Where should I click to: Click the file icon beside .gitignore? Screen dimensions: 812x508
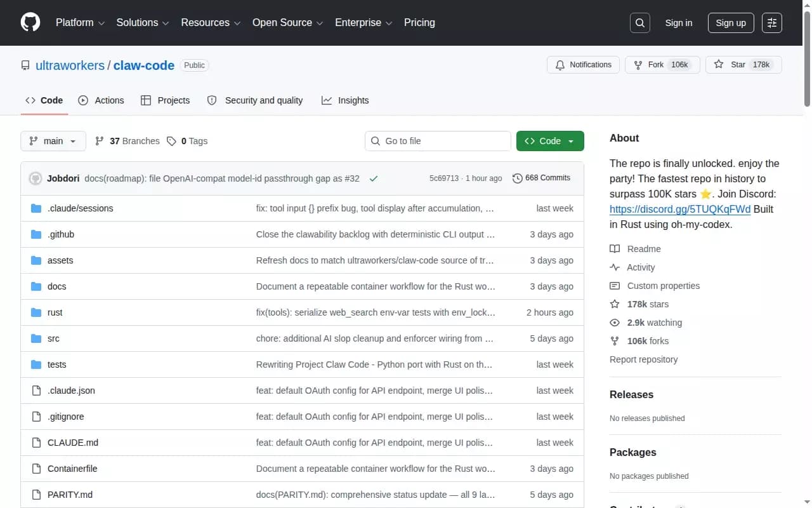click(36, 417)
